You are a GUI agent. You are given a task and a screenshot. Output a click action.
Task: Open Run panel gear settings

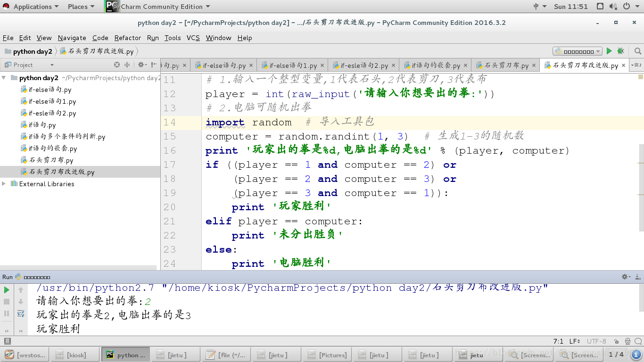[x=626, y=277]
